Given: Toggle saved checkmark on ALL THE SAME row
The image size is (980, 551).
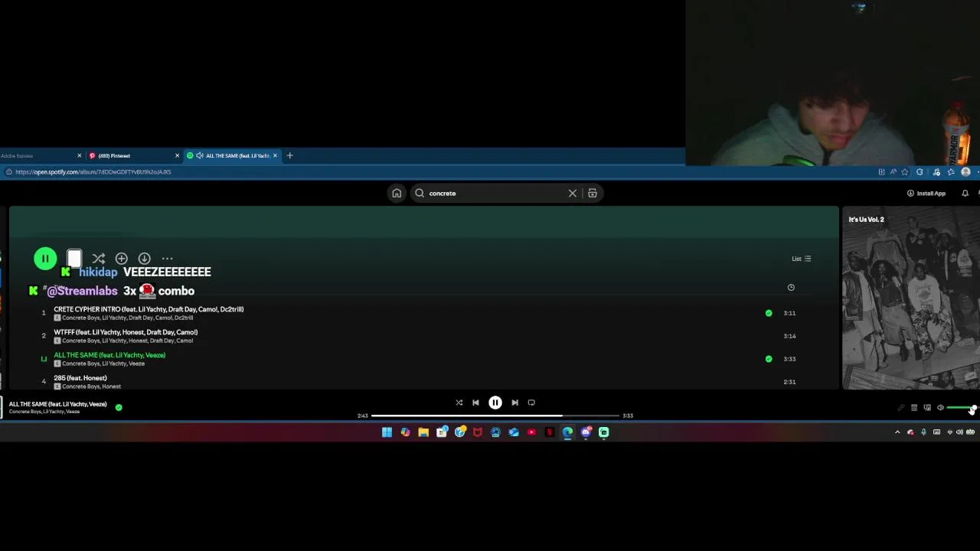Looking at the screenshot, I should (x=769, y=359).
